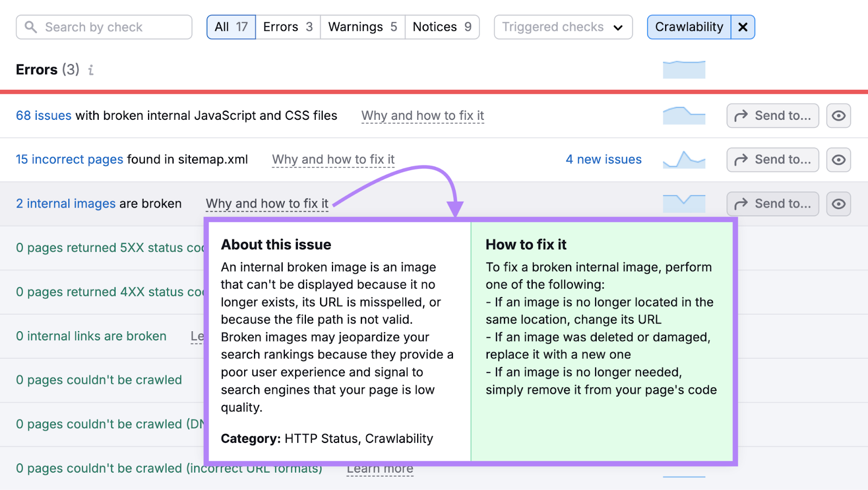868x490 pixels.
Task: Click the eye icon for the sitemap.xml error row
Action: click(838, 159)
